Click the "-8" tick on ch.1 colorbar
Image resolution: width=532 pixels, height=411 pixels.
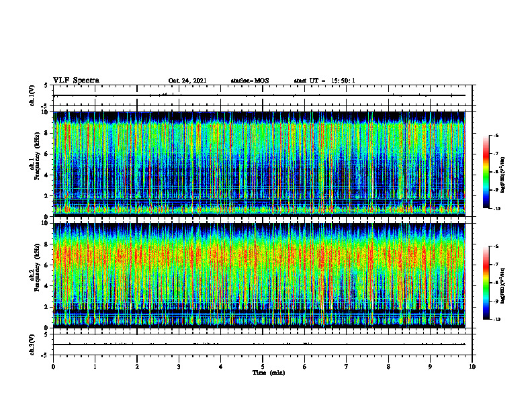[496, 172]
